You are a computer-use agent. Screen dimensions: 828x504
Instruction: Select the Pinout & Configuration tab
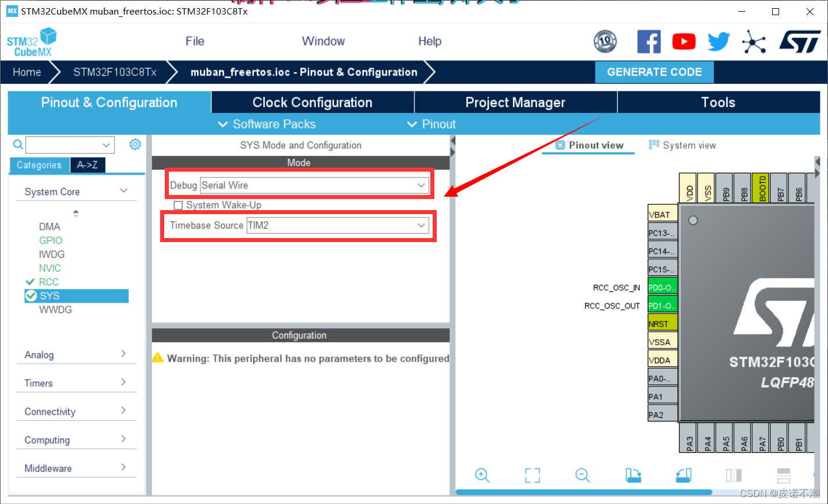pyautogui.click(x=109, y=102)
